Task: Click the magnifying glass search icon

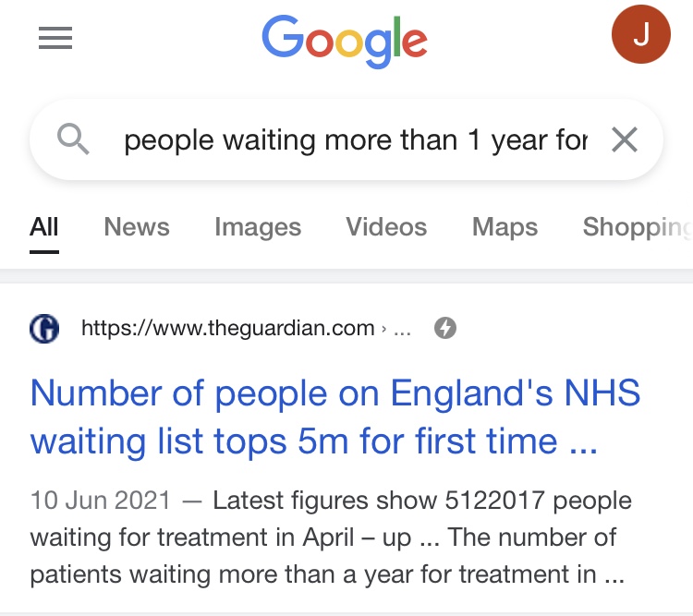Action: (x=73, y=139)
